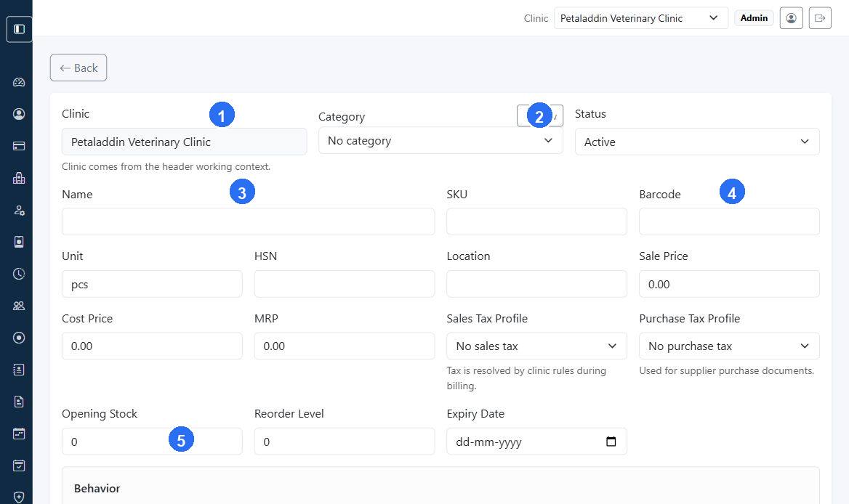Open the person-with-gear icon in sidebar
Viewport: 849px width, 504px height.
pos(19,211)
